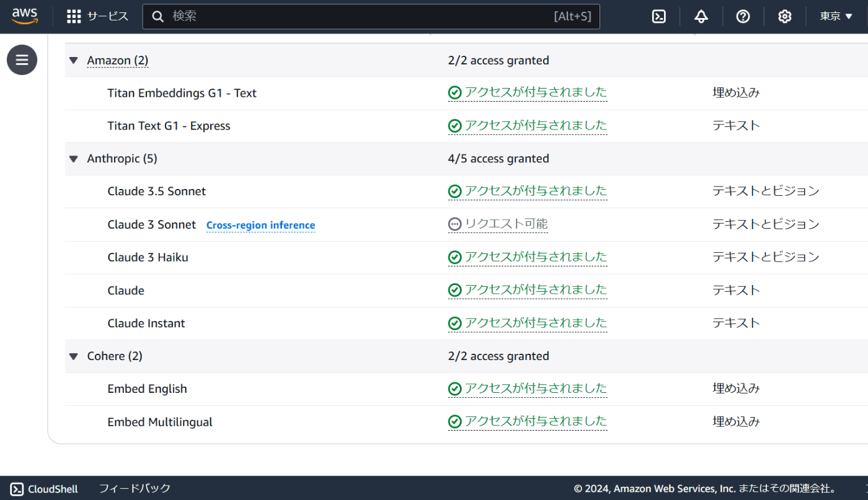Click the green check icon for Titan Embeddings G1 - Text

click(455, 93)
